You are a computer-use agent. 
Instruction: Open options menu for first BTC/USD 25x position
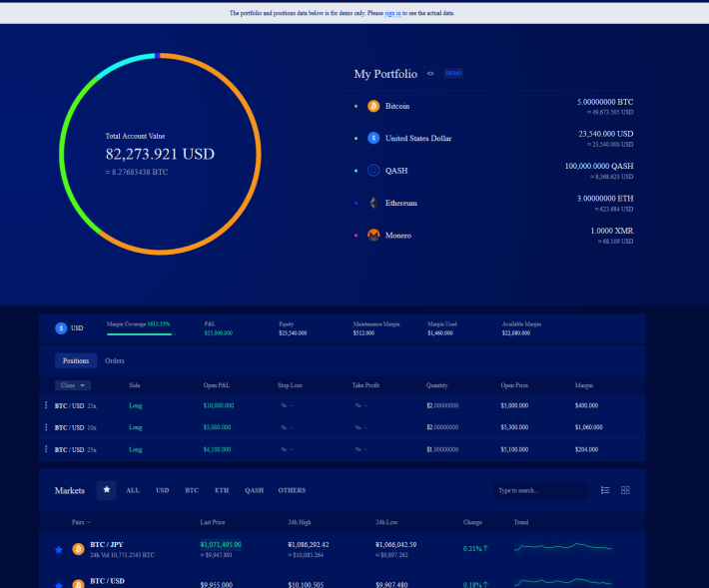pyautogui.click(x=46, y=405)
